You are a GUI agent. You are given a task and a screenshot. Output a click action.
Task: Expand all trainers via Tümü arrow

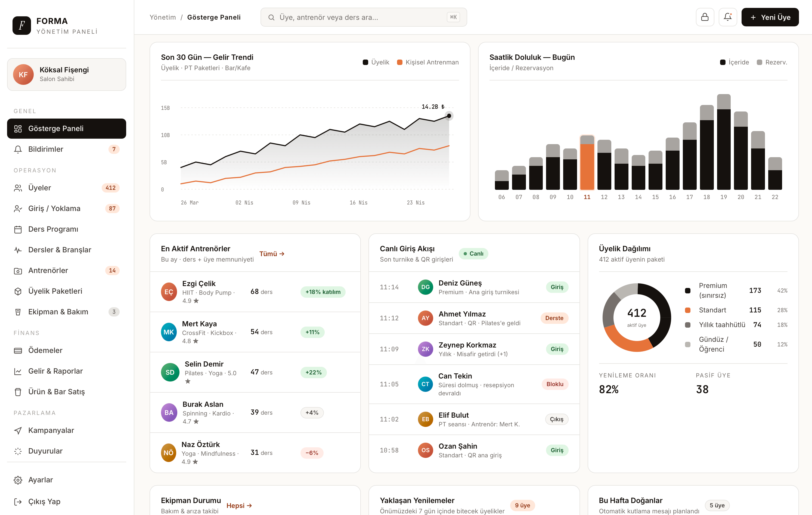pos(272,254)
